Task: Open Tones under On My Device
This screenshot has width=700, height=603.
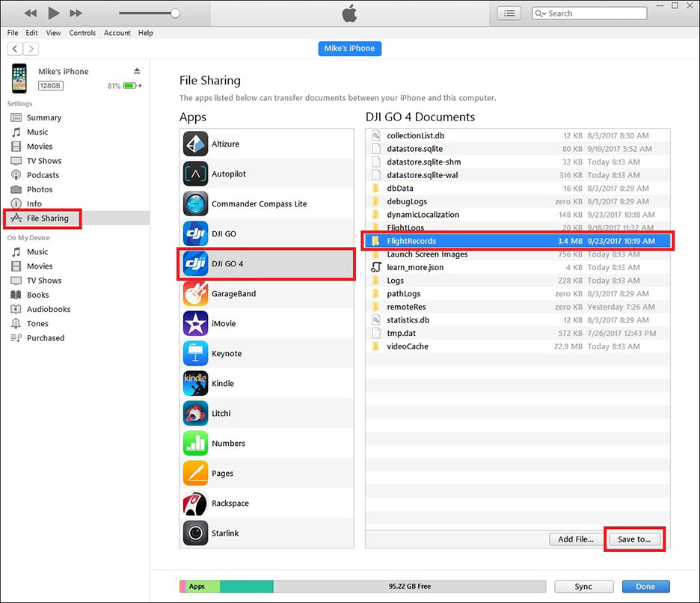Action: (x=37, y=323)
